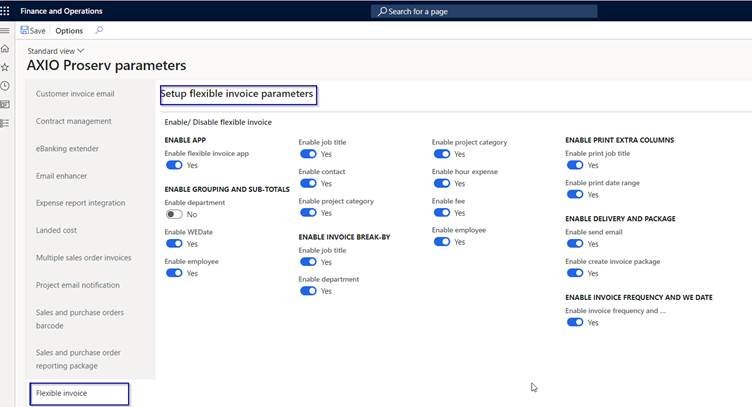
Task: Open Workspaces icon in sidebar
Action: [6, 104]
